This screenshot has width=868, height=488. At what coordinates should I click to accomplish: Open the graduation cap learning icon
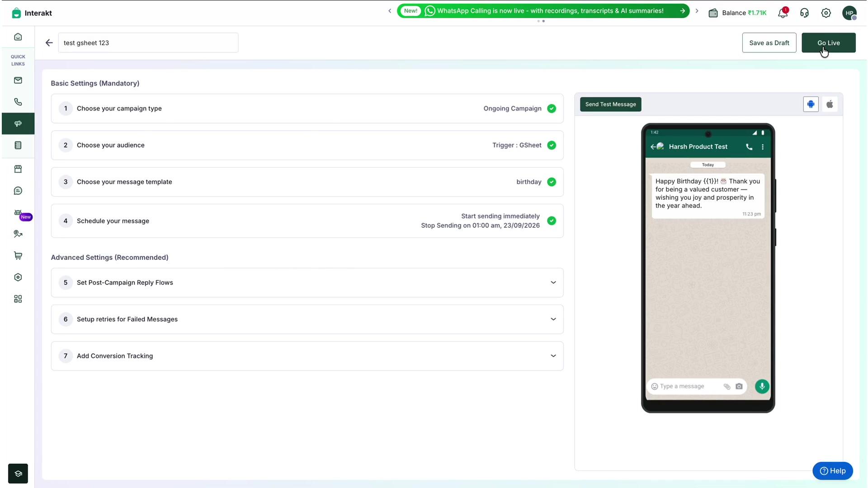click(x=18, y=474)
